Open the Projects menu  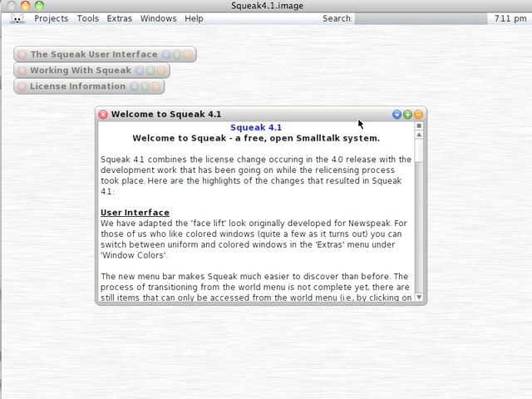52,18
